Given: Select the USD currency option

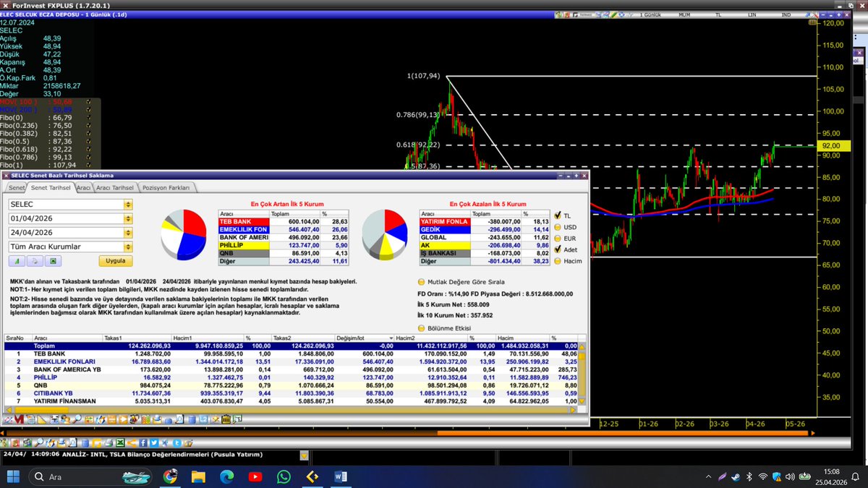Looking at the screenshot, I should click(558, 226).
